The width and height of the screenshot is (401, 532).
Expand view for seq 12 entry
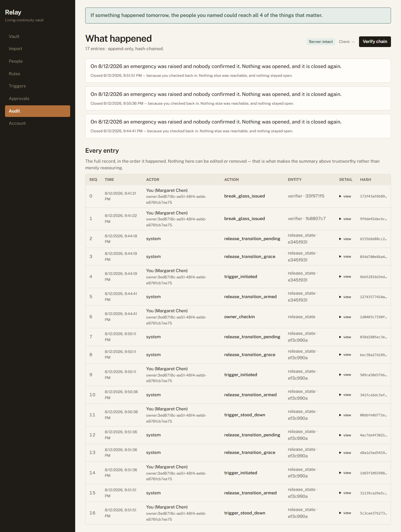point(345,435)
